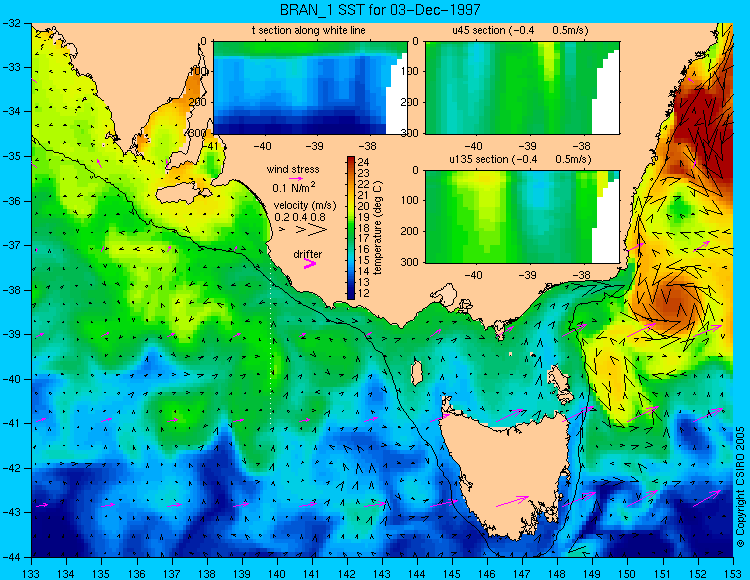750x580 pixels.
Task: Click the temperature color bar near 24
Action: 351,161
